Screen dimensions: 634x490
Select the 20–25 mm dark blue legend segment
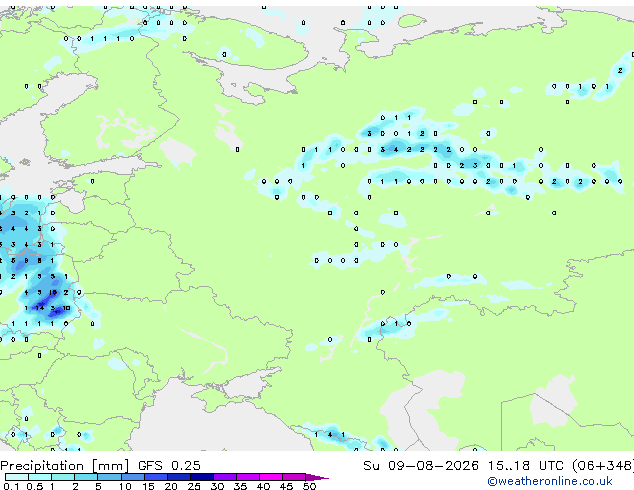point(178,477)
